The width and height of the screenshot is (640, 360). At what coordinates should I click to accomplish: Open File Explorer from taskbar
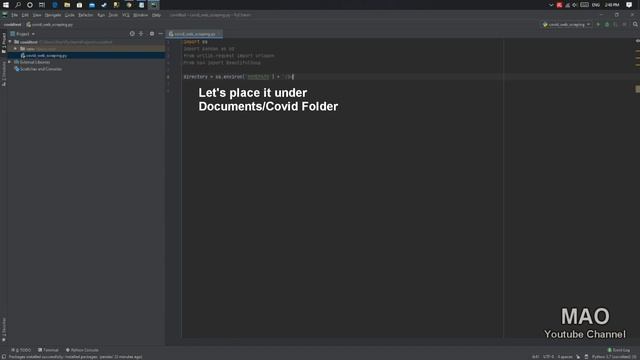(67, 5)
